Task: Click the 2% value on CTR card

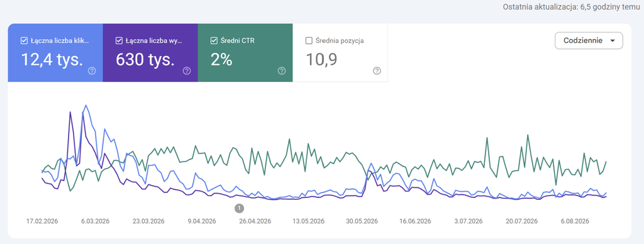Action: coord(221,60)
